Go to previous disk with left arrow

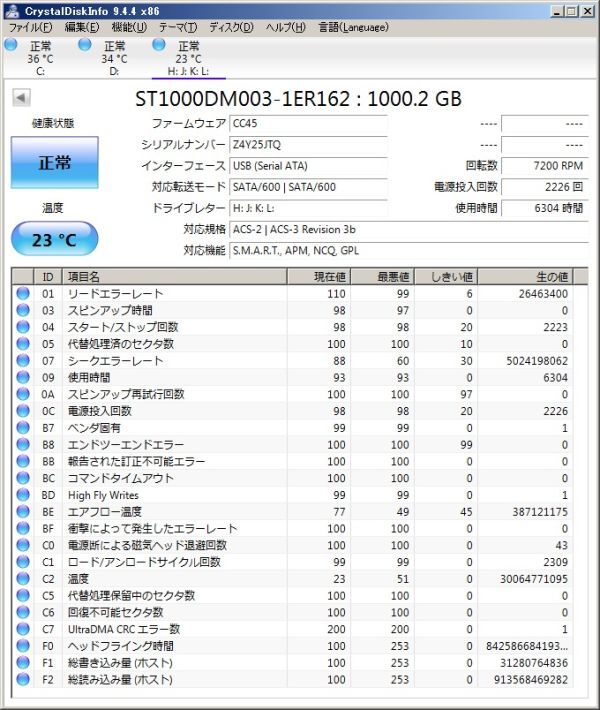pos(21,97)
